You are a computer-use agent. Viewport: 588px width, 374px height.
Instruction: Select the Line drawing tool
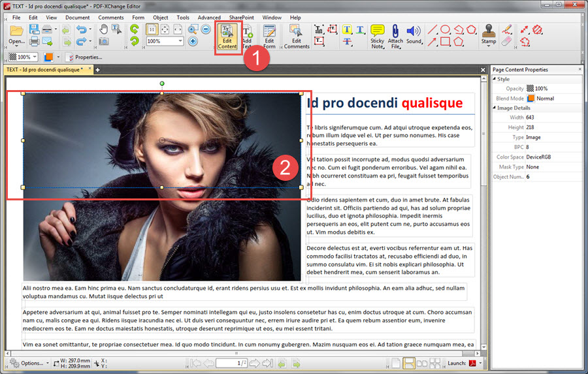[432, 29]
